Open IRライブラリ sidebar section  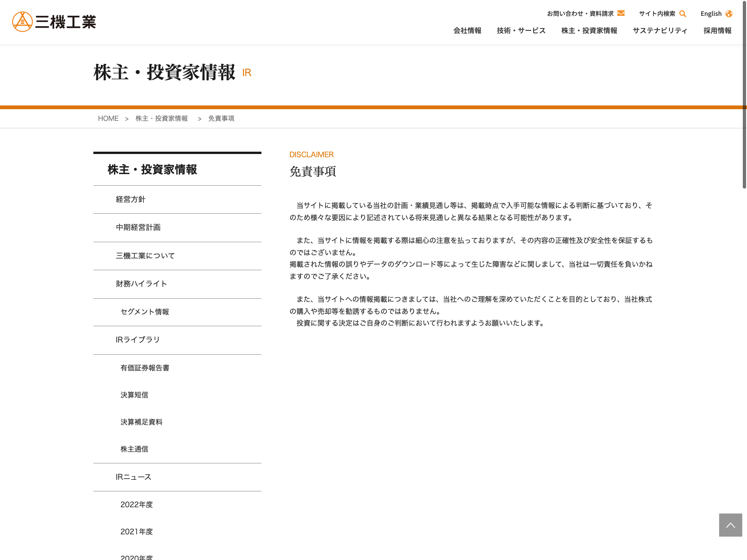tap(138, 340)
